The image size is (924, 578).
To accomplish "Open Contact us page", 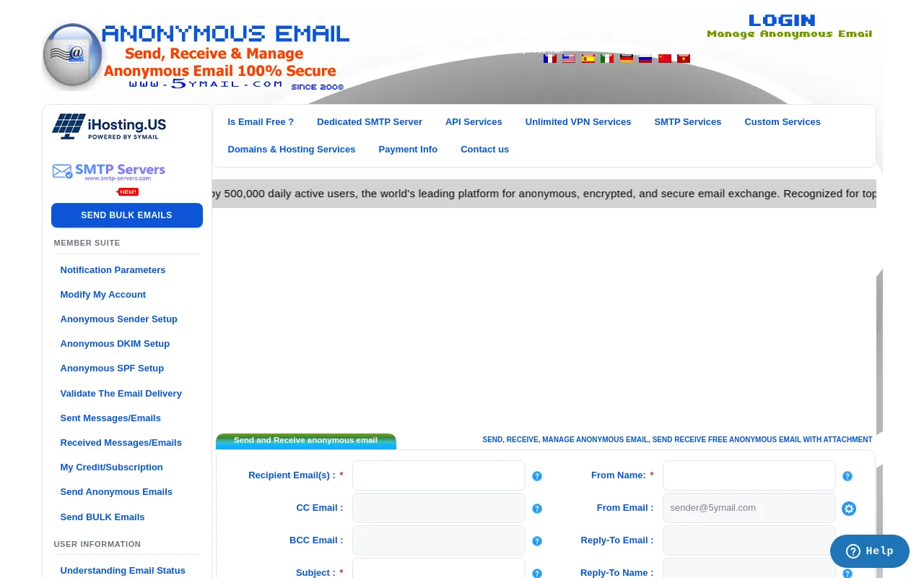I will (484, 150).
